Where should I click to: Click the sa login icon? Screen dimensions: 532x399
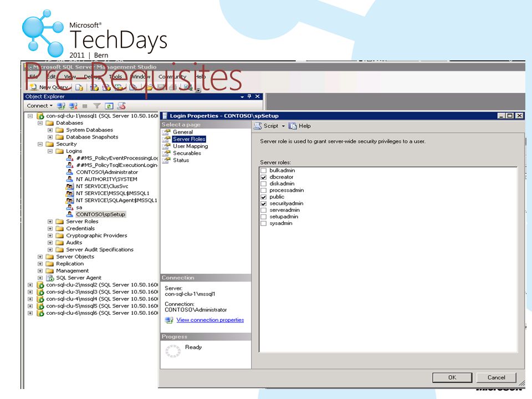pos(70,207)
